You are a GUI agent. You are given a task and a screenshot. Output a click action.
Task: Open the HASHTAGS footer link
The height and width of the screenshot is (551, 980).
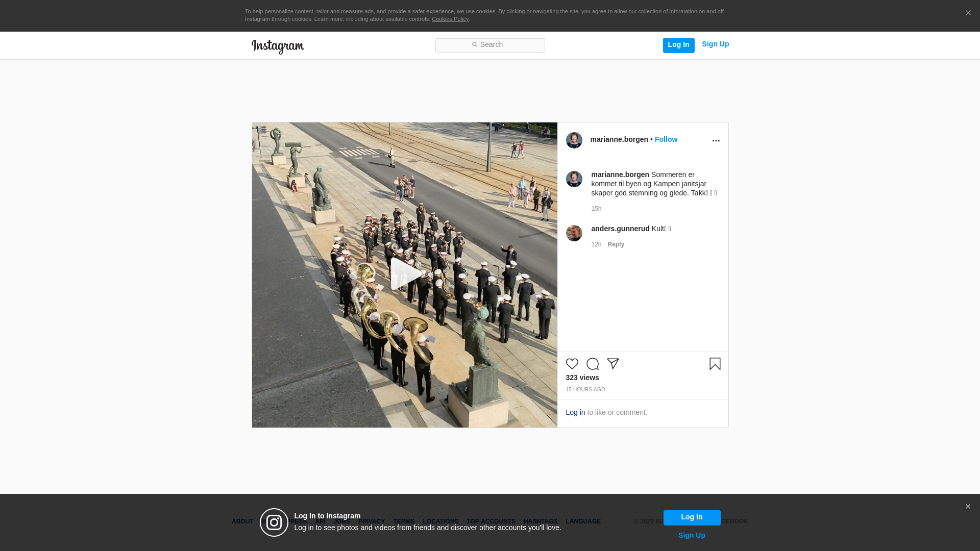541,521
